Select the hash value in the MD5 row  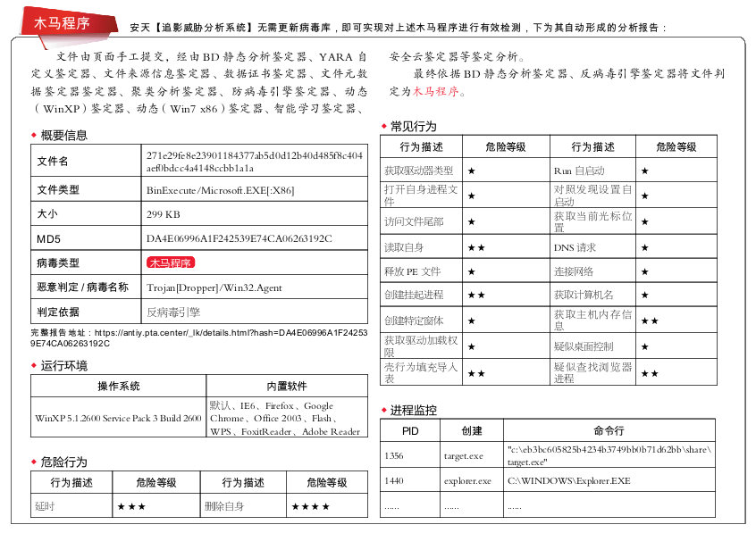[x=239, y=238]
